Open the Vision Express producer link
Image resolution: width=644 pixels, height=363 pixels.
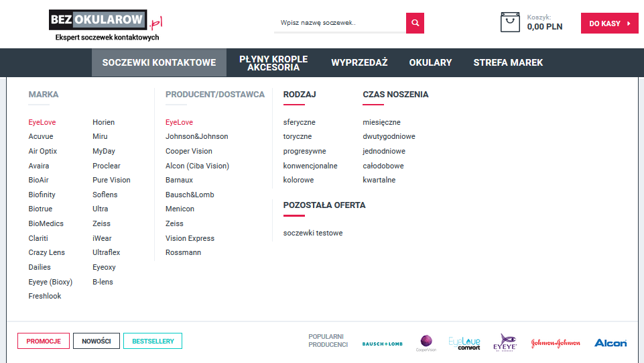[190, 238]
